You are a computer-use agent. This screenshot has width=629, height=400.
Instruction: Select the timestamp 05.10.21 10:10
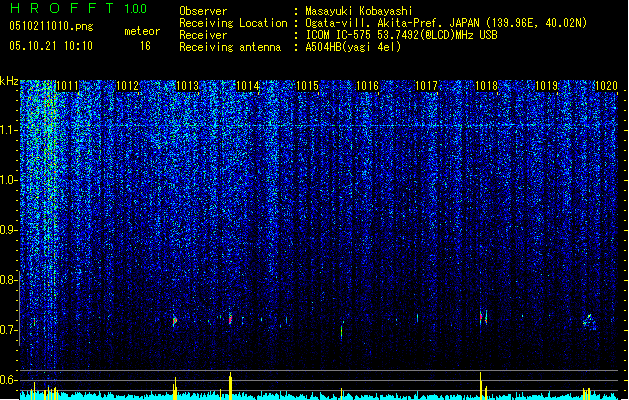[x=51, y=46]
